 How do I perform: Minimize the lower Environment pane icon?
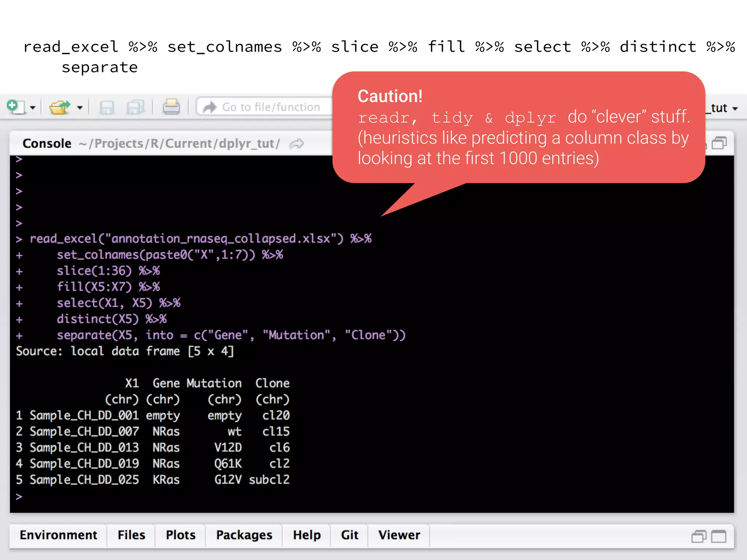coord(698,537)
